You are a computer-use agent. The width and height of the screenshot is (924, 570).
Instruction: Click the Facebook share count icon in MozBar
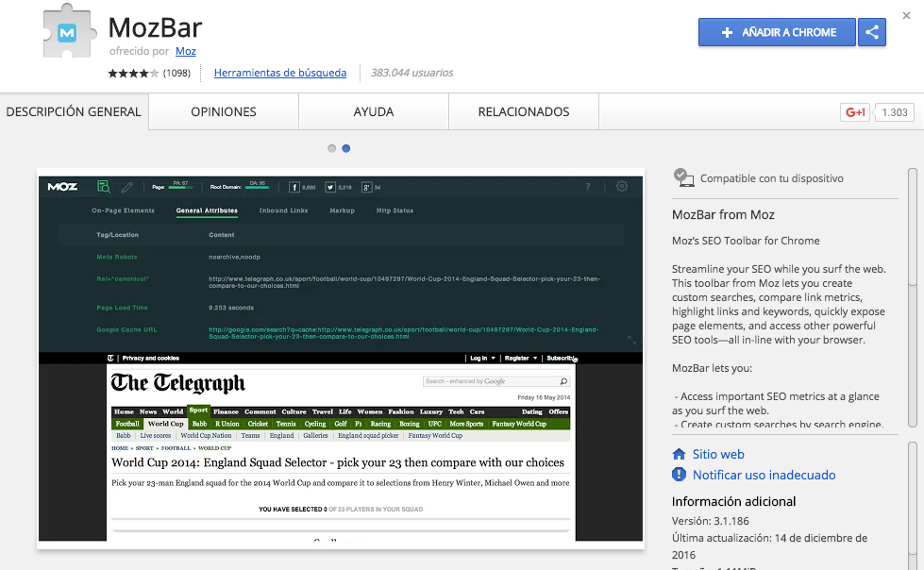point(294,187)
